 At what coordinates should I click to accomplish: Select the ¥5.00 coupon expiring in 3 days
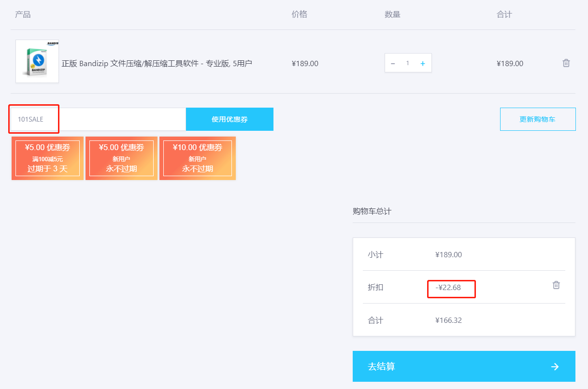tap(47, 158)
